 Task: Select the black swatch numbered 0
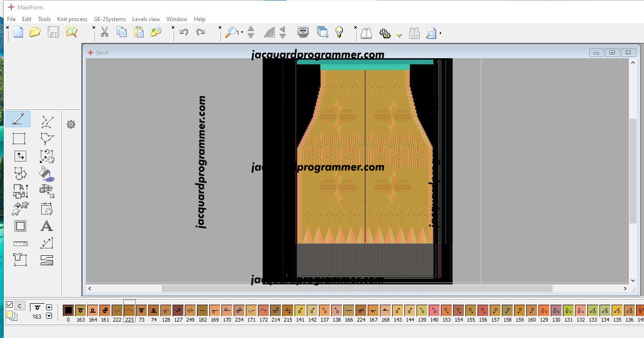[68, 310]
